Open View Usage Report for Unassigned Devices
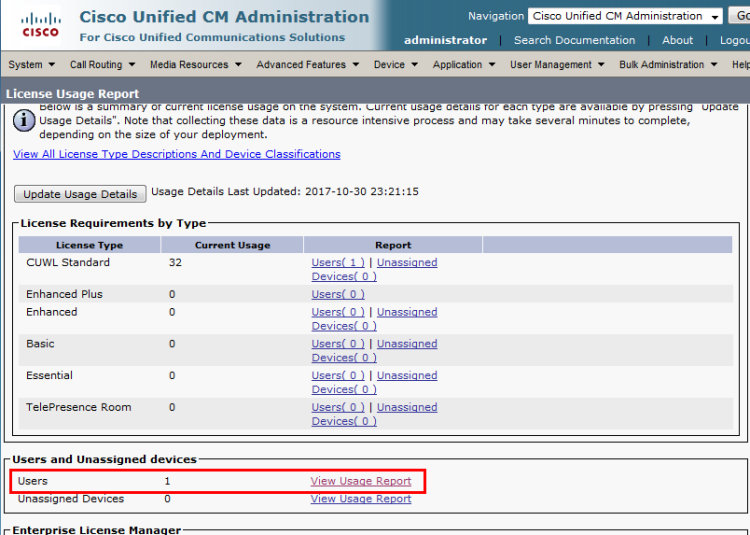Viewport: 750px width, 535px height. pyautogui.click(x=361, y=499)
